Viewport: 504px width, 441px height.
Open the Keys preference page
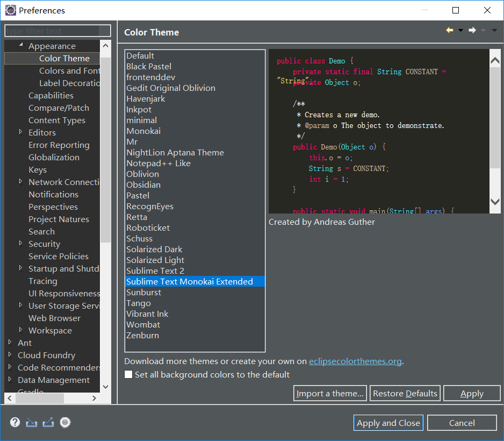point(37,170)
